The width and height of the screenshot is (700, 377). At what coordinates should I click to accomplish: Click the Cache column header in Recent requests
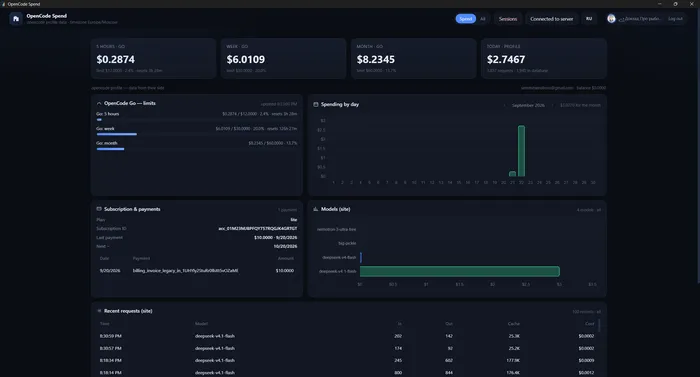pyautogui.click(x=513, y=324)
